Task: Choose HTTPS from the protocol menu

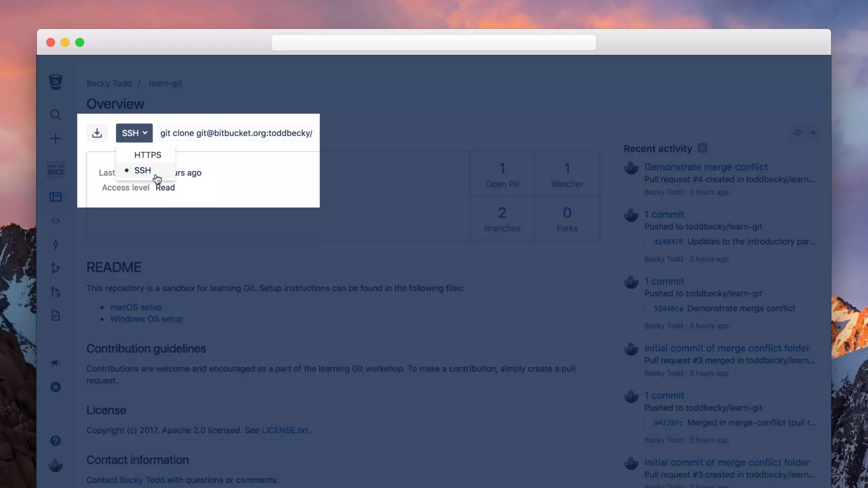Action: 147,155
